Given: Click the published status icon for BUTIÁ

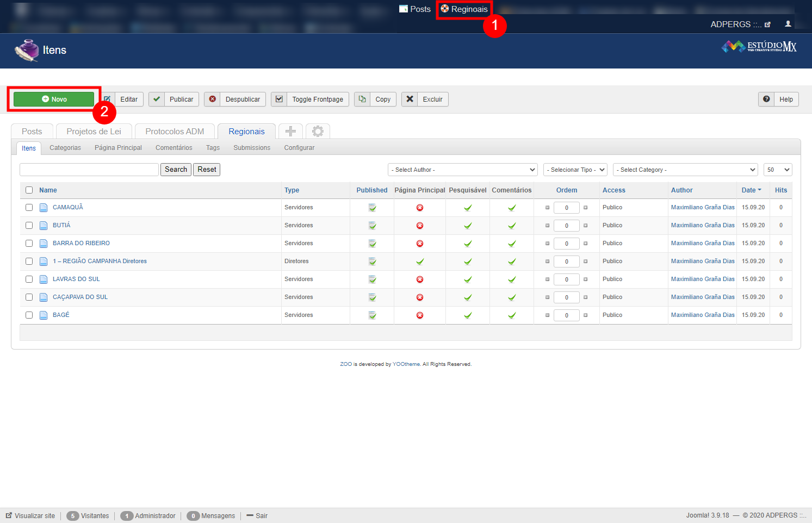Looking at the screenshot, I should point(372,226).
